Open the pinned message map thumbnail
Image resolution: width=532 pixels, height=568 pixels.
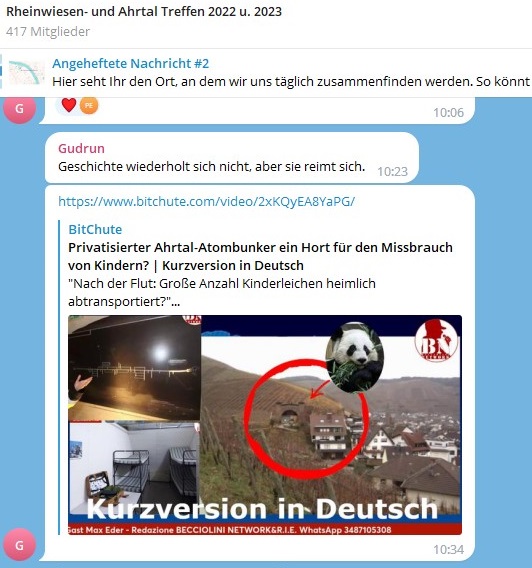tap(26, 72)
